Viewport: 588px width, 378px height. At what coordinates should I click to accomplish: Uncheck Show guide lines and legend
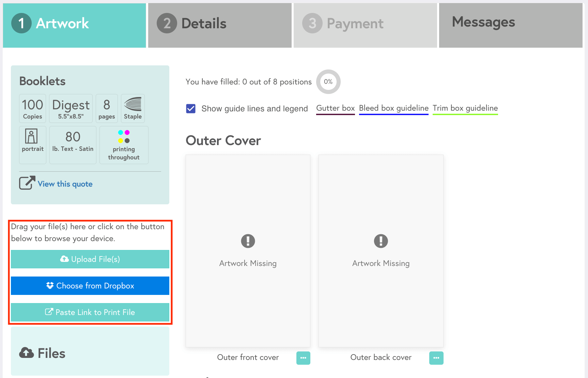[191, 109]
